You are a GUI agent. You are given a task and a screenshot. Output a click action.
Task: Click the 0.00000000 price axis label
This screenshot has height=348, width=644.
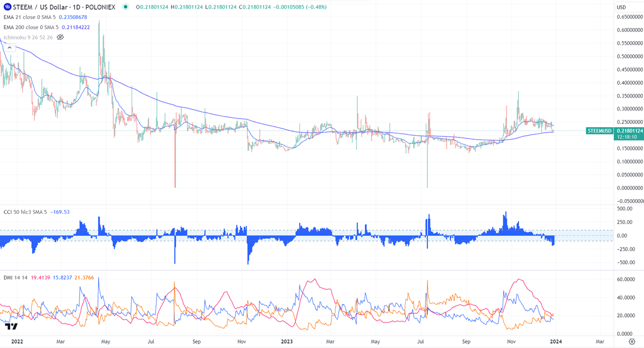[x=629, y=188]
